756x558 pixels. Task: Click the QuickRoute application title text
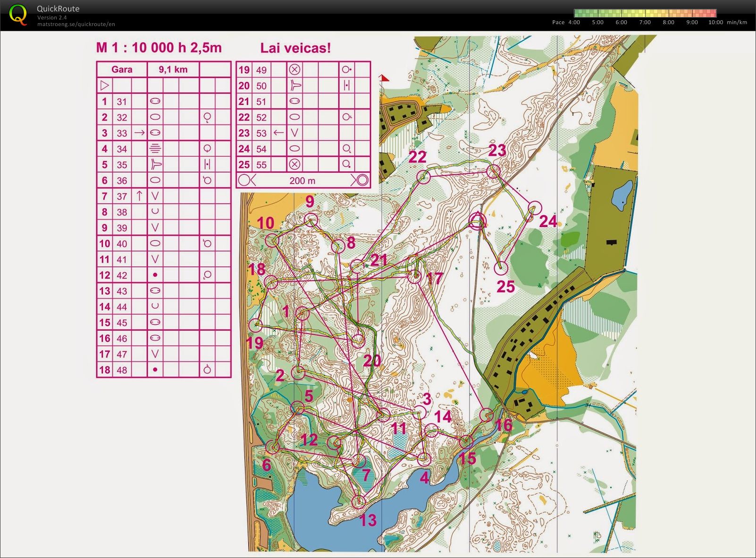point(58,8)
